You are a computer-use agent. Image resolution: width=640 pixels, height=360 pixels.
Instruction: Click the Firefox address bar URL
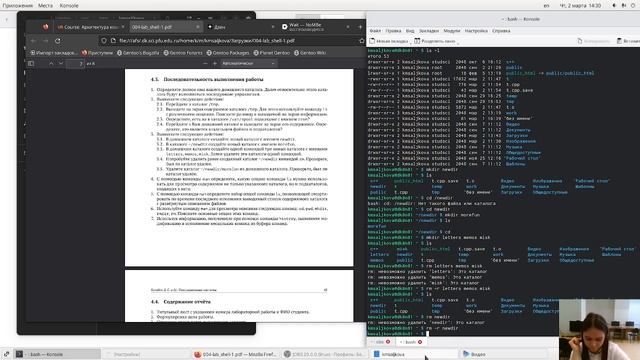coord(207,41)
